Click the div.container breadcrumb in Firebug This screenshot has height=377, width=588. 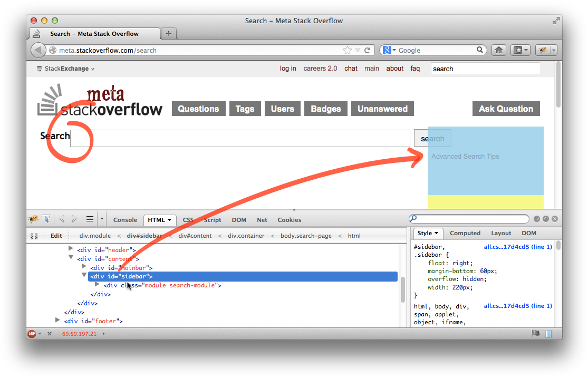(246, 236)
